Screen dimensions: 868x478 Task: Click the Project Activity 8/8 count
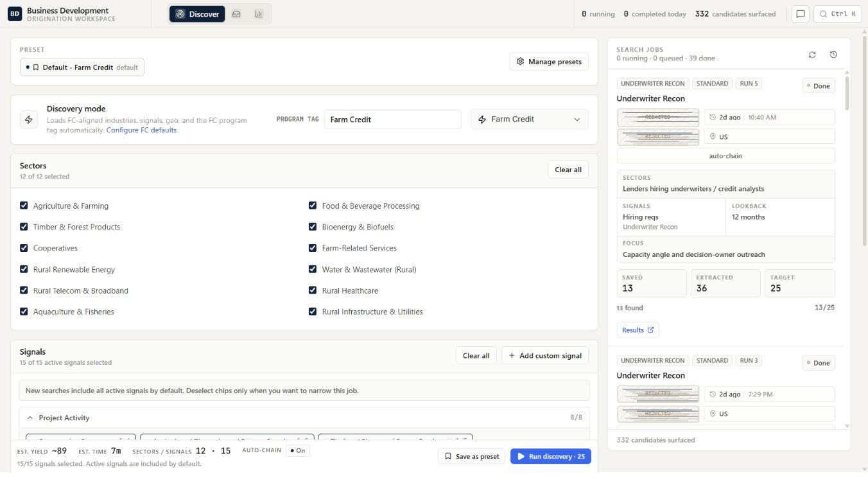(x=577, y=418)
